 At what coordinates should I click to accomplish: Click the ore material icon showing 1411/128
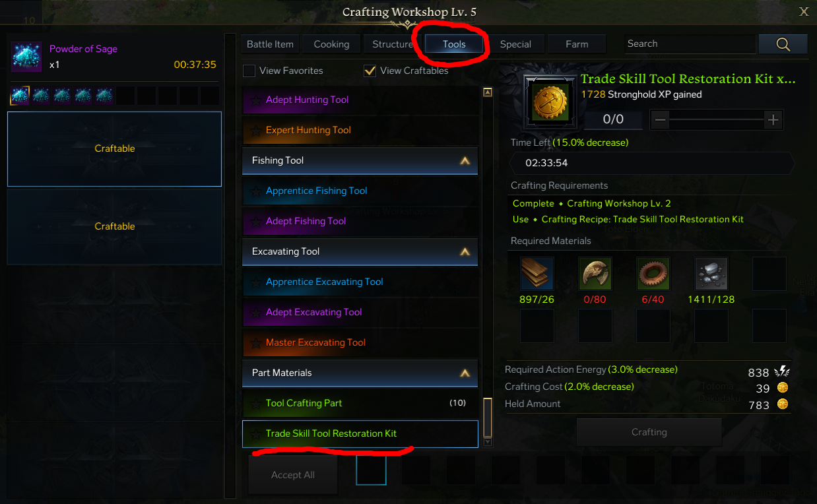click(711, 274)
